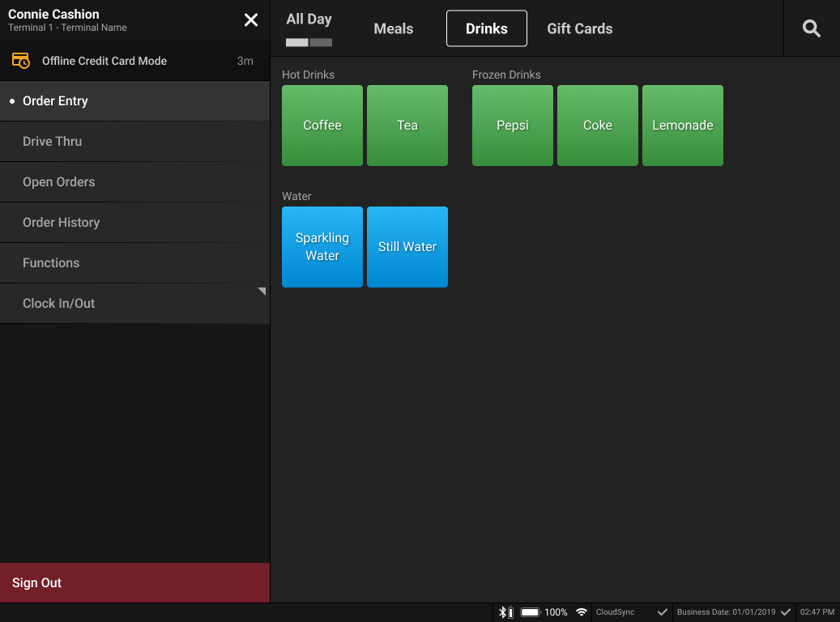Select the All Day tab
Viewport: 840px width, 622px height.
click(x=309, y=19)
